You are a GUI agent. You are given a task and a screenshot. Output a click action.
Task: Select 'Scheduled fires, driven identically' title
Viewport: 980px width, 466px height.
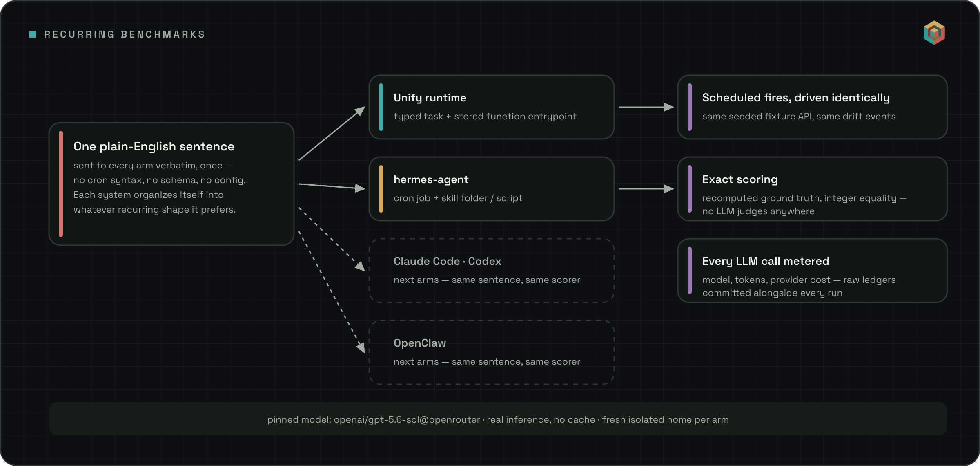click(x=796, y=98)
